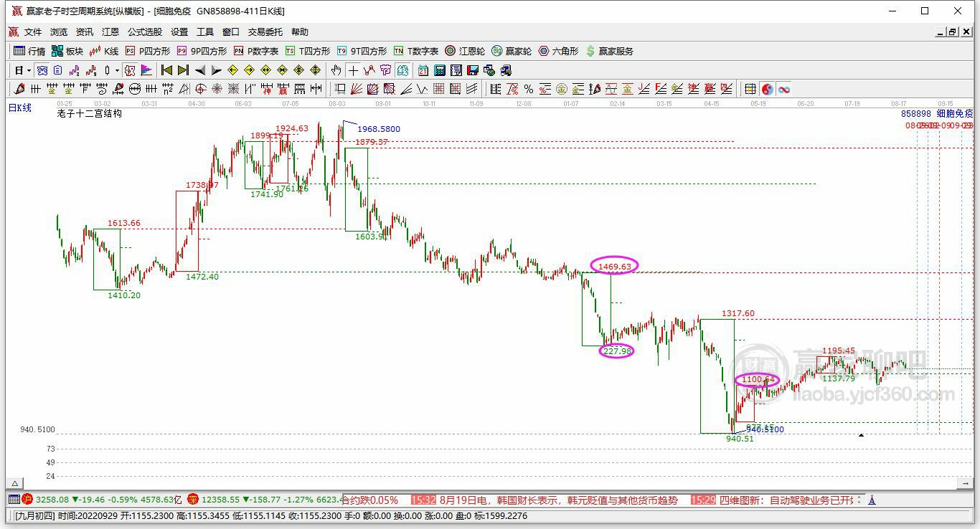Switch to K线 candlestick chart
The width and height of the screenshot is (980, 529).
[104, 51]
